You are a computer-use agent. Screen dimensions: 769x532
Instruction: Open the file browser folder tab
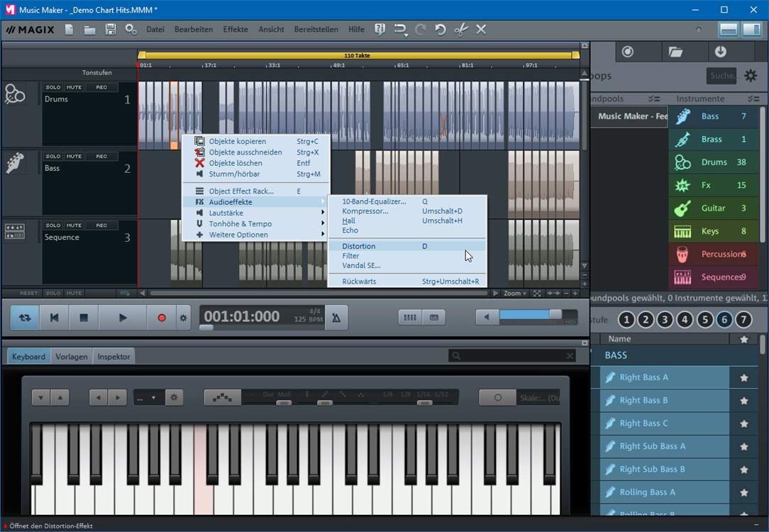point(675,52)
